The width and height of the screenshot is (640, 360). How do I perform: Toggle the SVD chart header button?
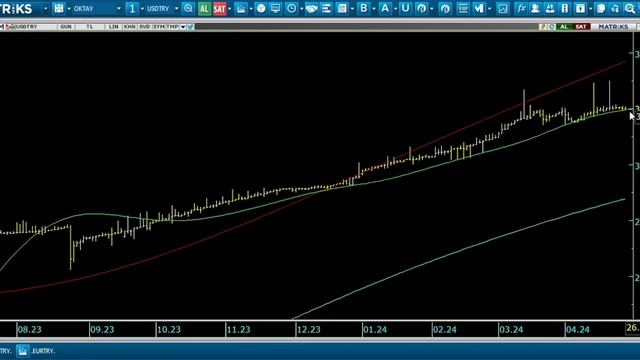pyautogui.click(x=144, y=27)
